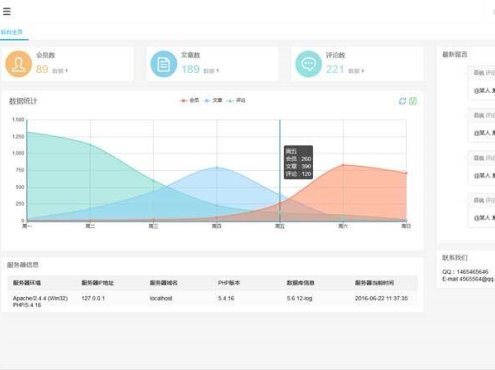Click the E-mail address line
495x370 pixels.
coord(468,279)
